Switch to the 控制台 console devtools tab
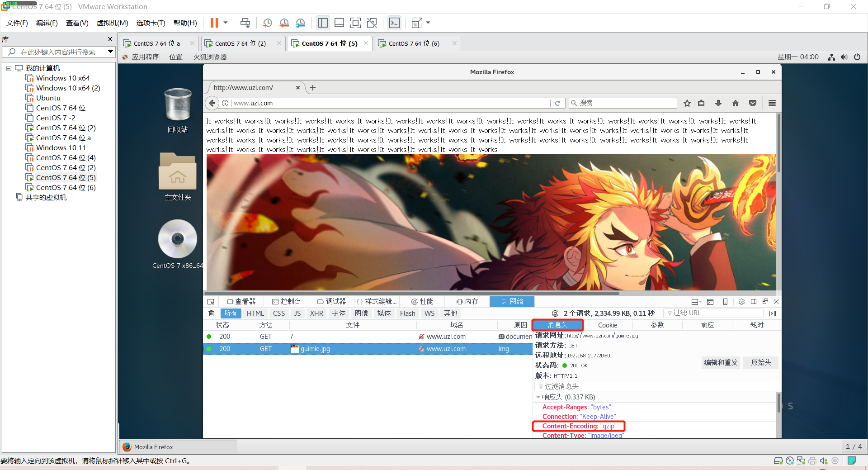Viewport: 868px width, 470px height. (x=287, y=302)
